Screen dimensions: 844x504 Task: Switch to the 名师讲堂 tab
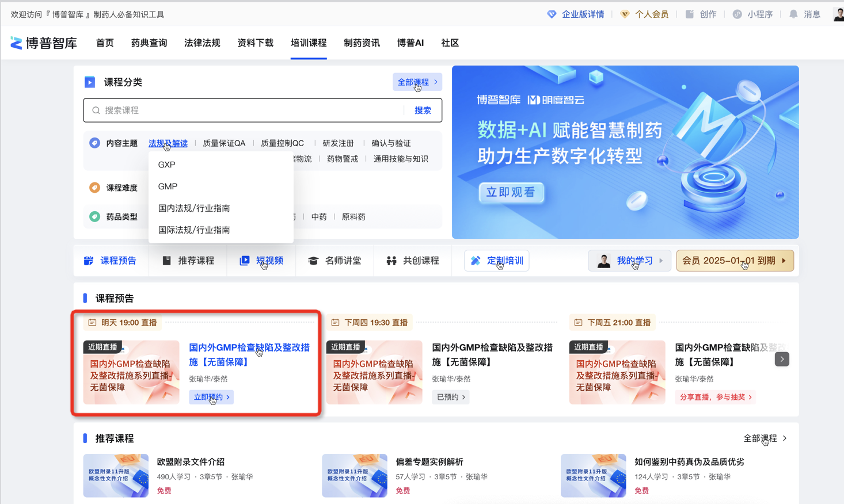tap(334, 261)
